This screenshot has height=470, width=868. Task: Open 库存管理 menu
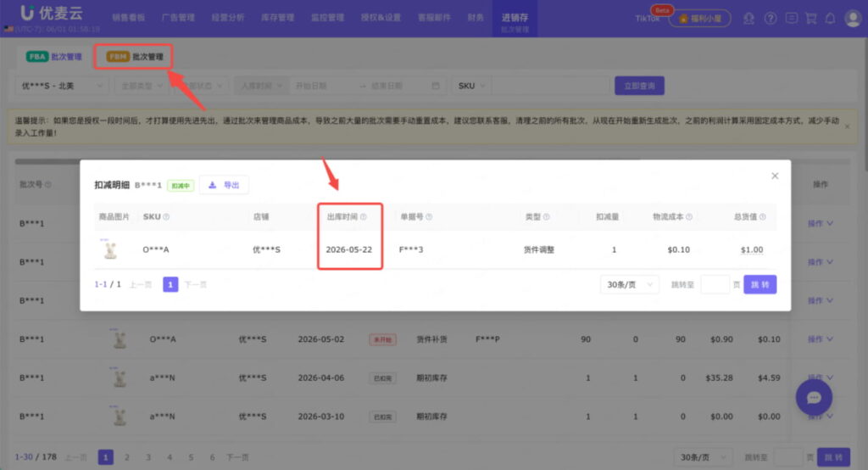(x=277, y=18)
